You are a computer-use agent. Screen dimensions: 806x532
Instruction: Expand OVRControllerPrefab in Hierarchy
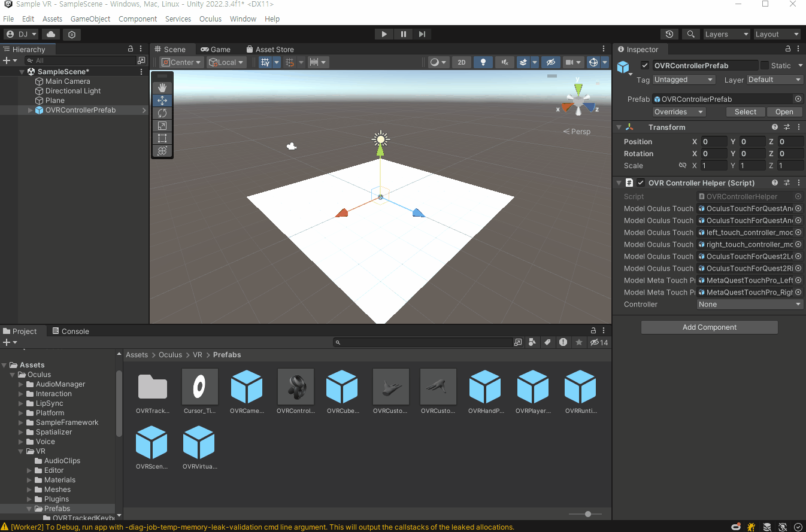coord(31,110)
